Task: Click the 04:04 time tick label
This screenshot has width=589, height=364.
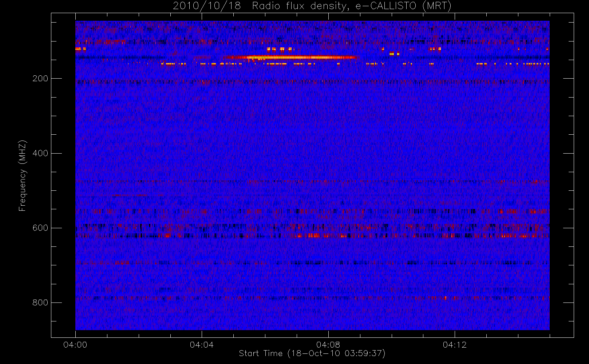Action: pyautogui.click(x=202, y=345)
